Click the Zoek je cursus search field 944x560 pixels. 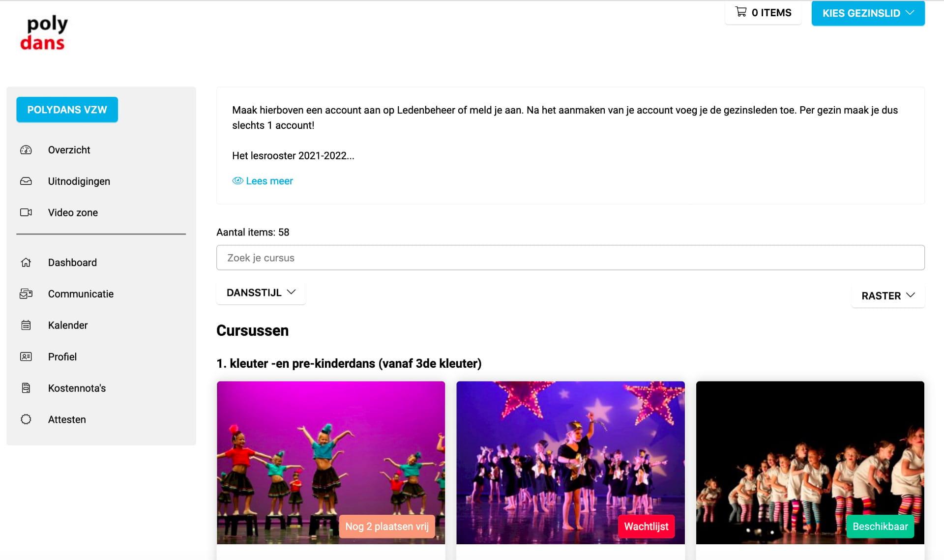point(570,258)
